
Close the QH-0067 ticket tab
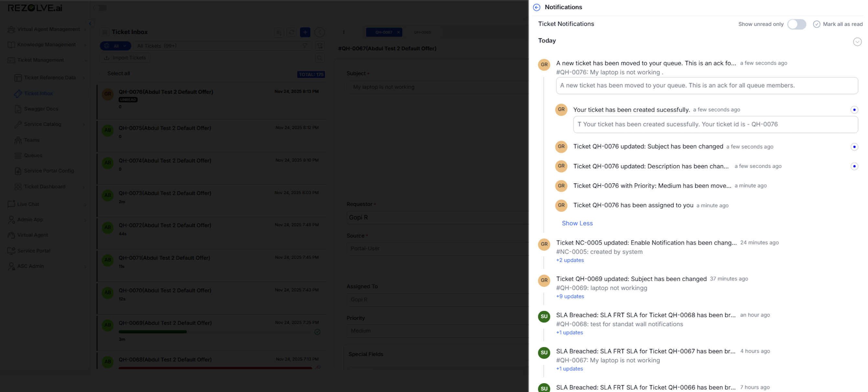click(x=398, y=32)
